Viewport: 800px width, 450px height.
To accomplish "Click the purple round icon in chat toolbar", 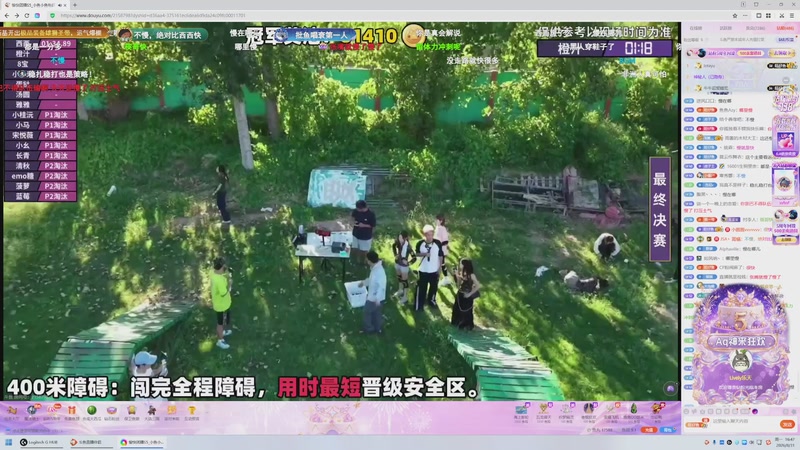I will [755, 411].
